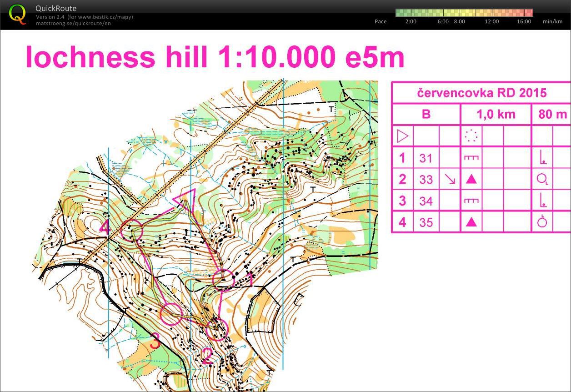Click control code "31" in the table

point(426,158)
